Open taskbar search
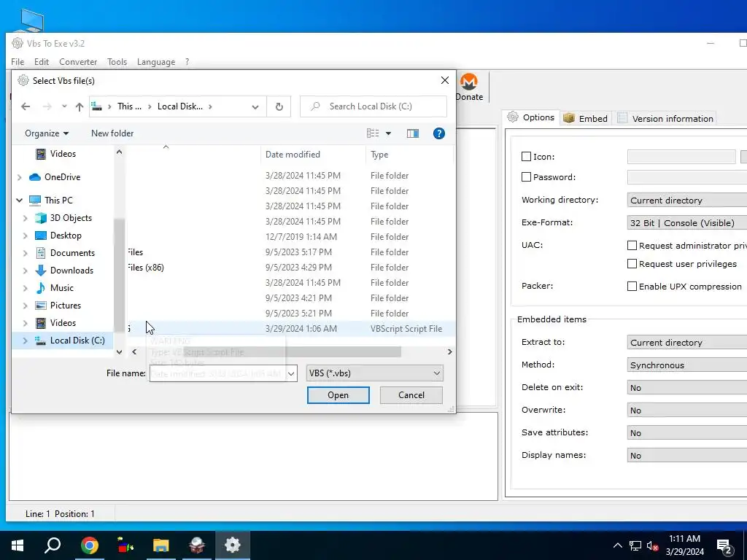This screenshot has width=747, height=560. [53, 545]
